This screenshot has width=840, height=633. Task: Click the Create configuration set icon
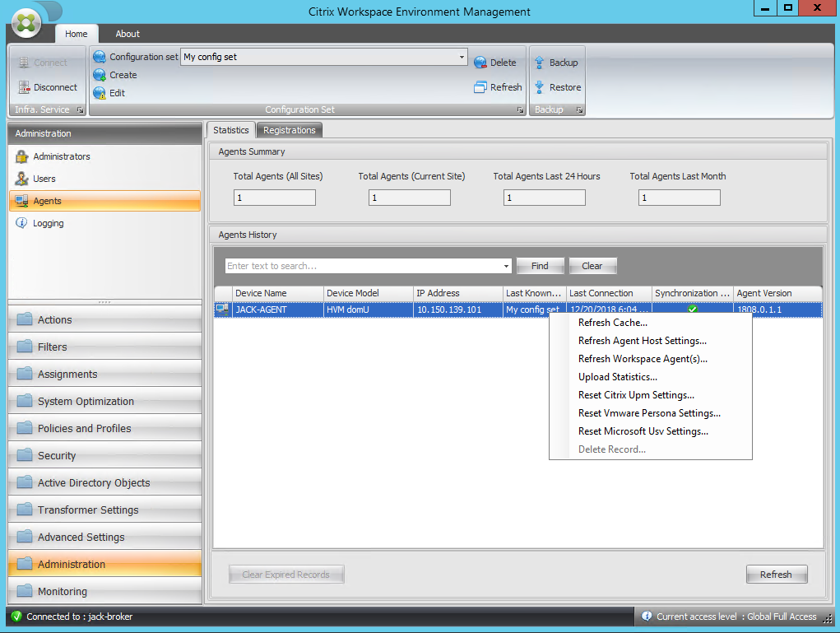coord(100,74)
